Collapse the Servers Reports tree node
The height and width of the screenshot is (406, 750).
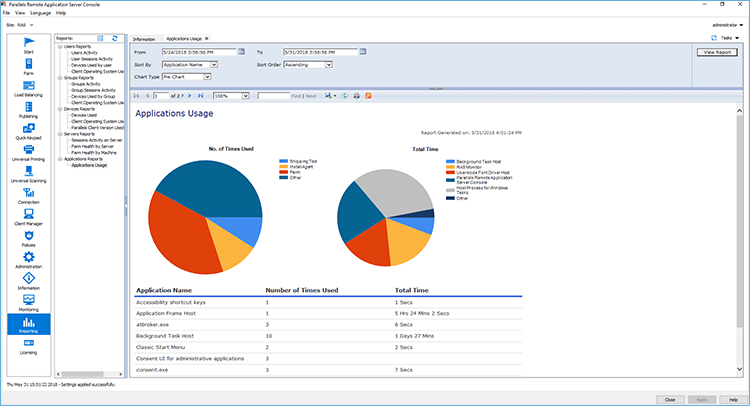coord(60,134)
